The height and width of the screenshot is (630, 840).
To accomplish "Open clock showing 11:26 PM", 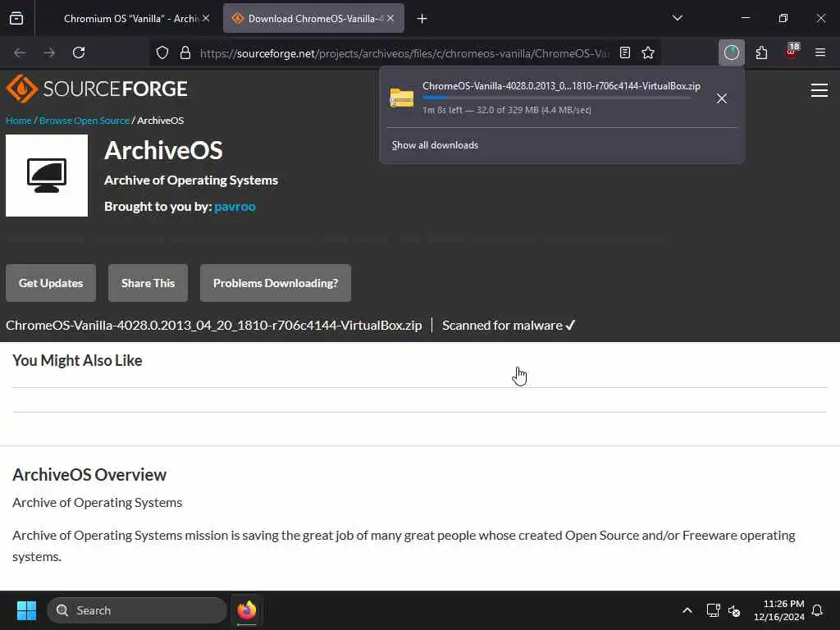I will coord(779,610).
